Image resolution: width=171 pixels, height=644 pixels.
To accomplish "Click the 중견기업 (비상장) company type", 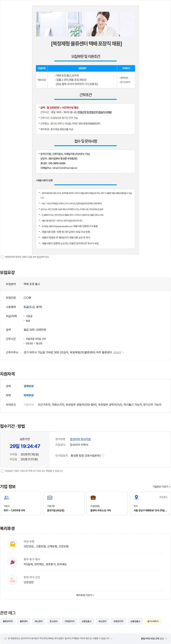I will pos(56,510).
